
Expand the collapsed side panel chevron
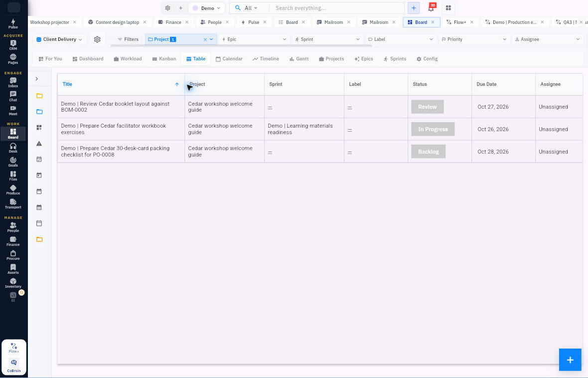[x=37, y=79]
